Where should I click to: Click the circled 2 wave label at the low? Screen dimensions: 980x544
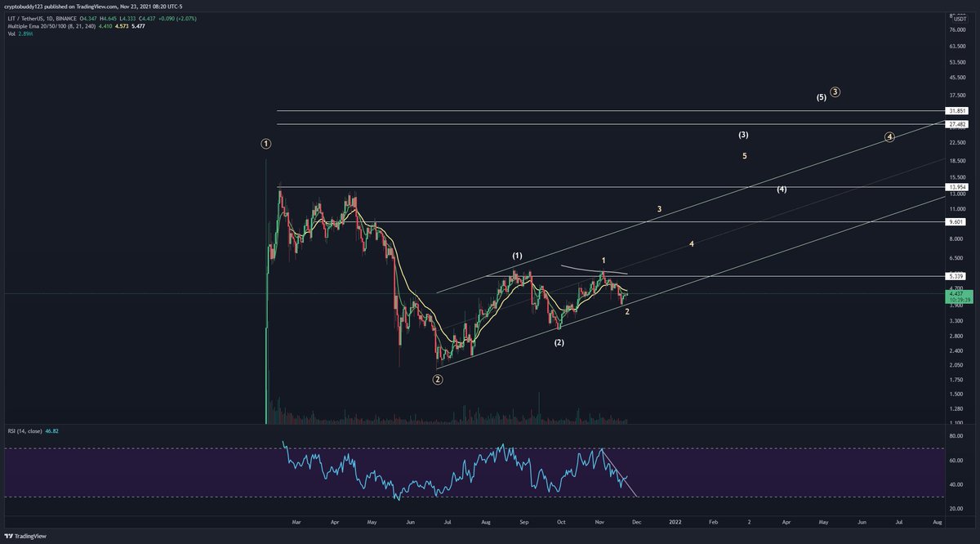(x=438, y=380)
